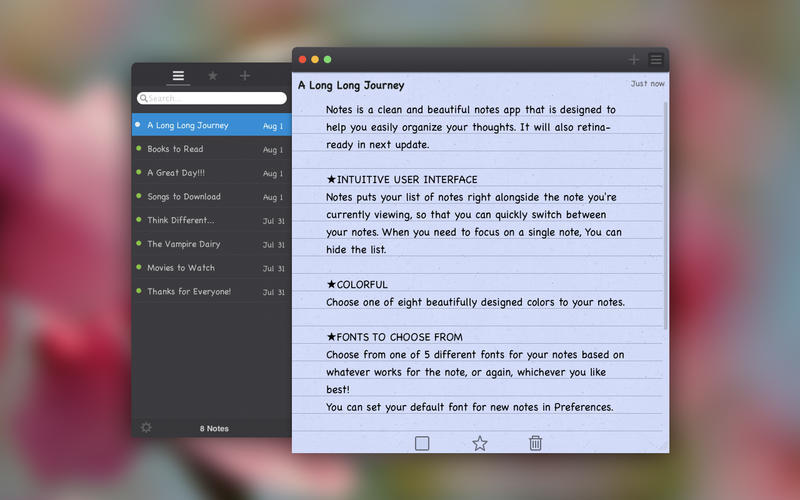This screenshot has height=500, width=800.
Task: Add a note using sidebar plus icon
Action: coord(245,76)
